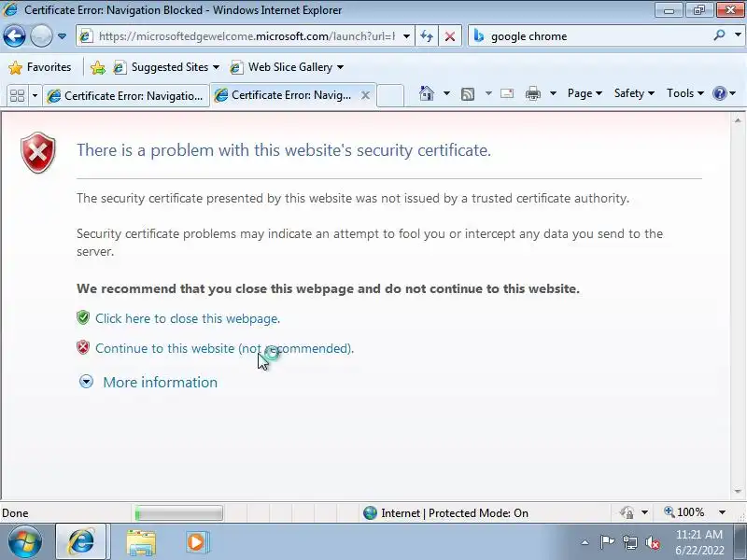This screenshot has height=560, width=747.
Task: Open the Suggested Sites link
Action: click(166, 67)
